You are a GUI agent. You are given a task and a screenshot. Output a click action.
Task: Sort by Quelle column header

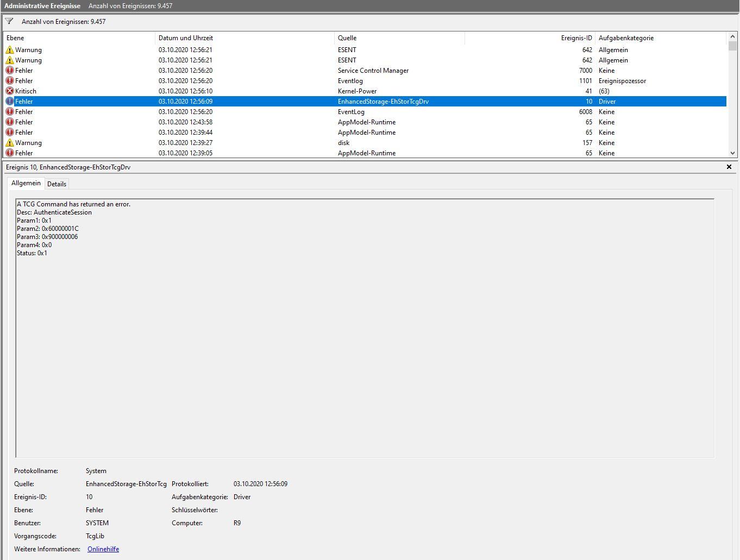click(399, 38)
